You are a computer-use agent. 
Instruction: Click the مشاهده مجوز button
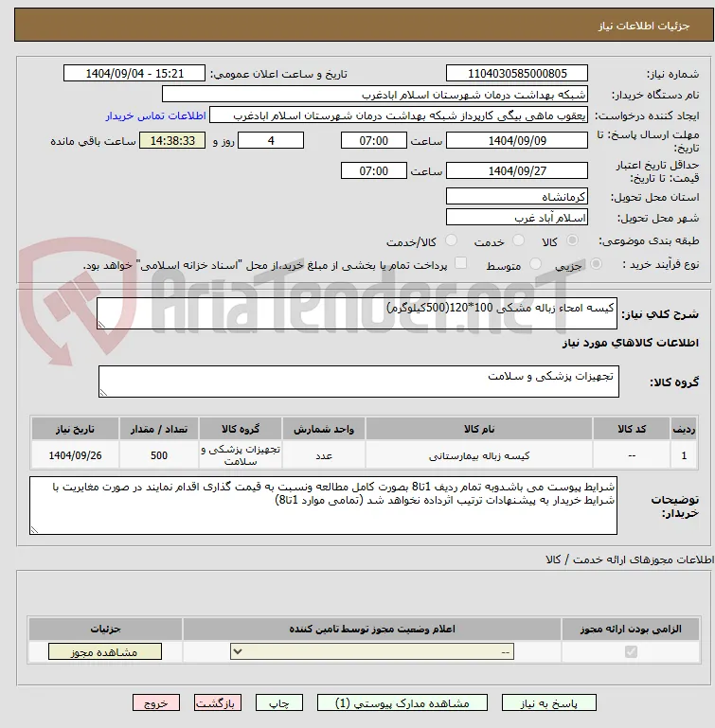tap(105, 652)
